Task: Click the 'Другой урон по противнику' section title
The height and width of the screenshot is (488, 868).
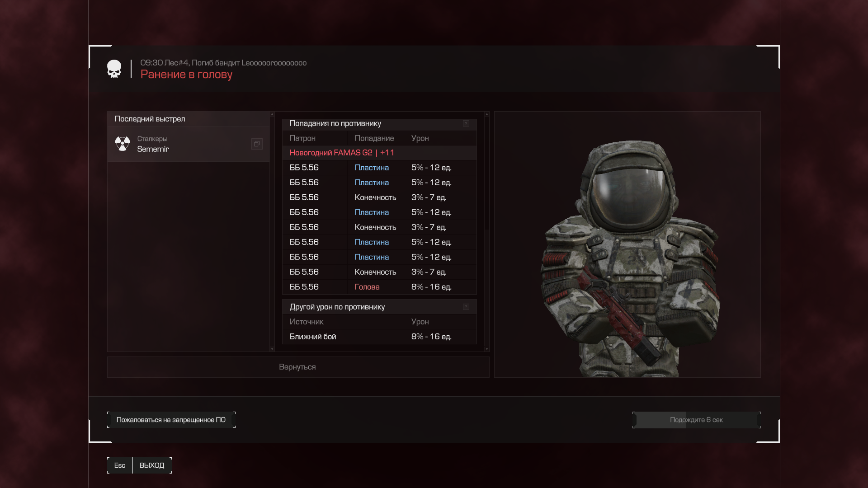Action: (x=337, y=307)
